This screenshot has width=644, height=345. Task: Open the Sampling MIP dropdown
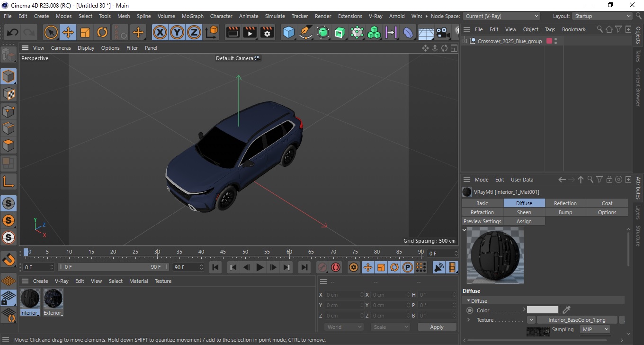595,329
